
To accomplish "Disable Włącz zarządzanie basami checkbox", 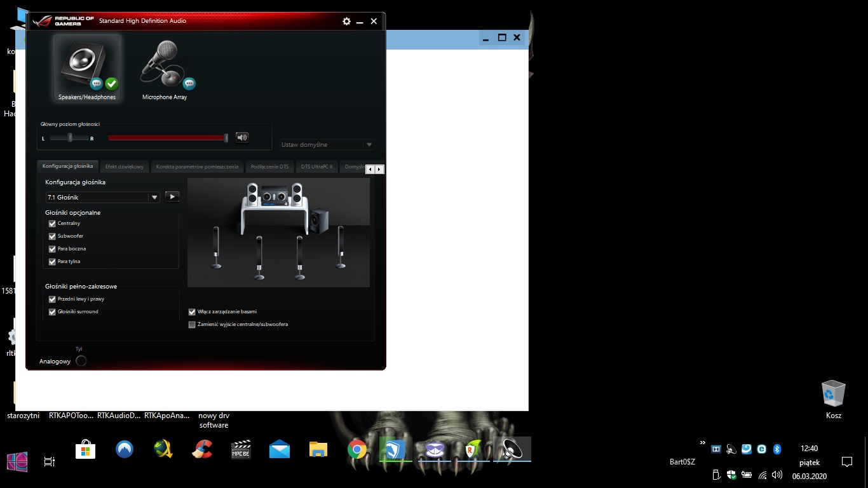I will (192, 312).
